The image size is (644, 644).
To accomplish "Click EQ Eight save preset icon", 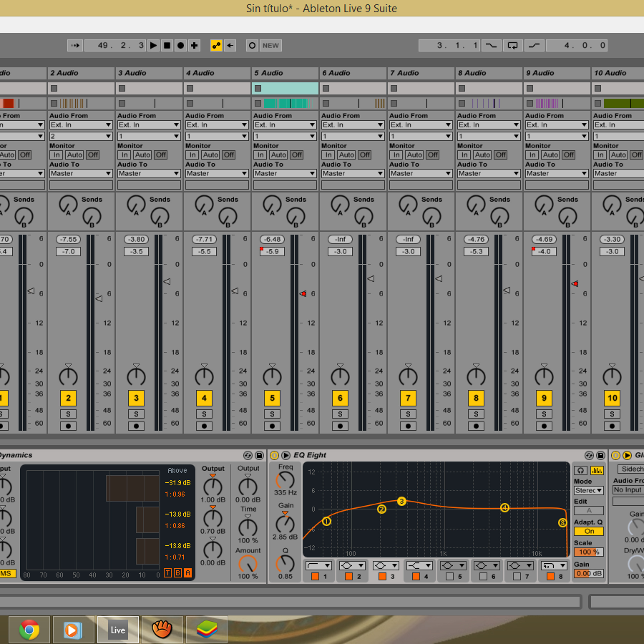I will [601, 455].
